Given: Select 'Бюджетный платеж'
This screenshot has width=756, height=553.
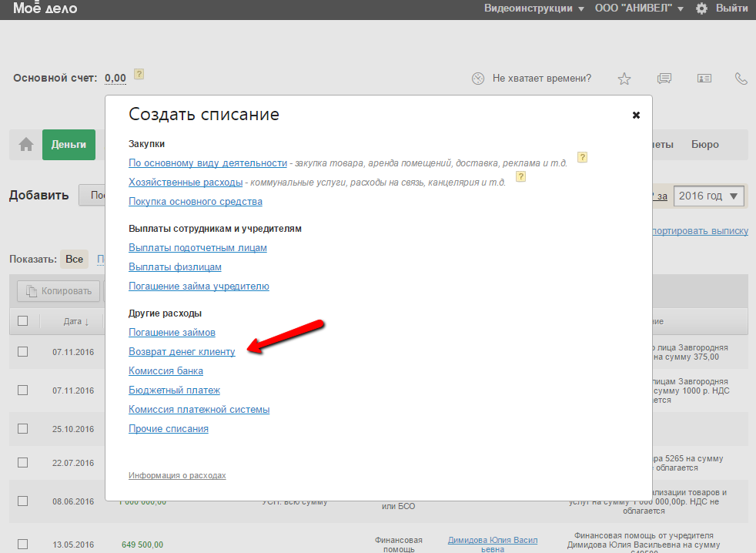Looking at the screenshot, I should point(174,390).
